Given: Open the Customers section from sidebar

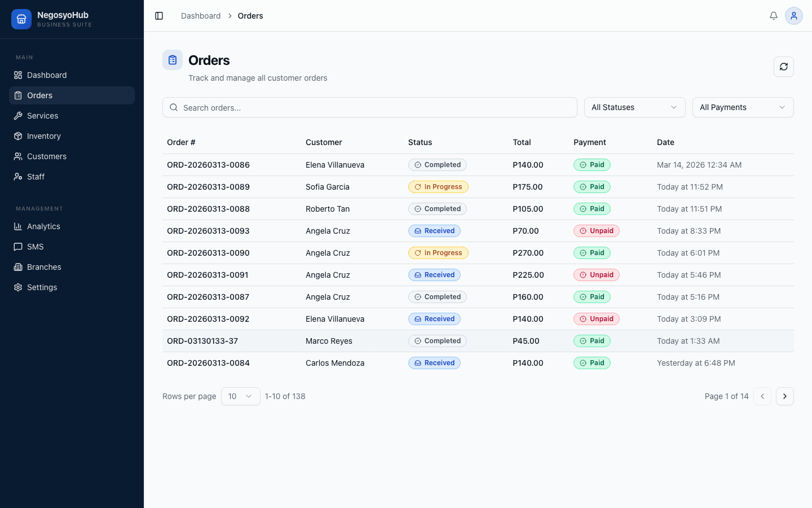Looking at the screenshot, I should (x=17, y=156).
